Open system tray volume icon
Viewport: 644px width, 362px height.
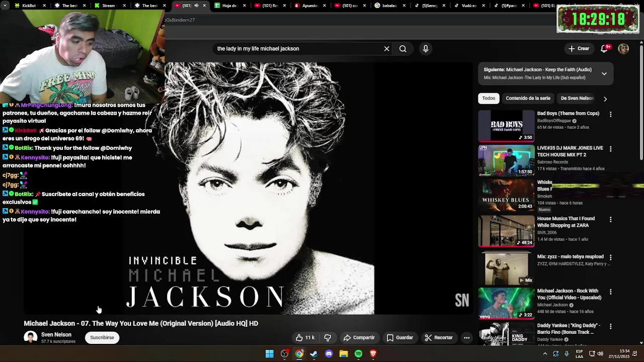pyautogui.click(x=600, y=354)
